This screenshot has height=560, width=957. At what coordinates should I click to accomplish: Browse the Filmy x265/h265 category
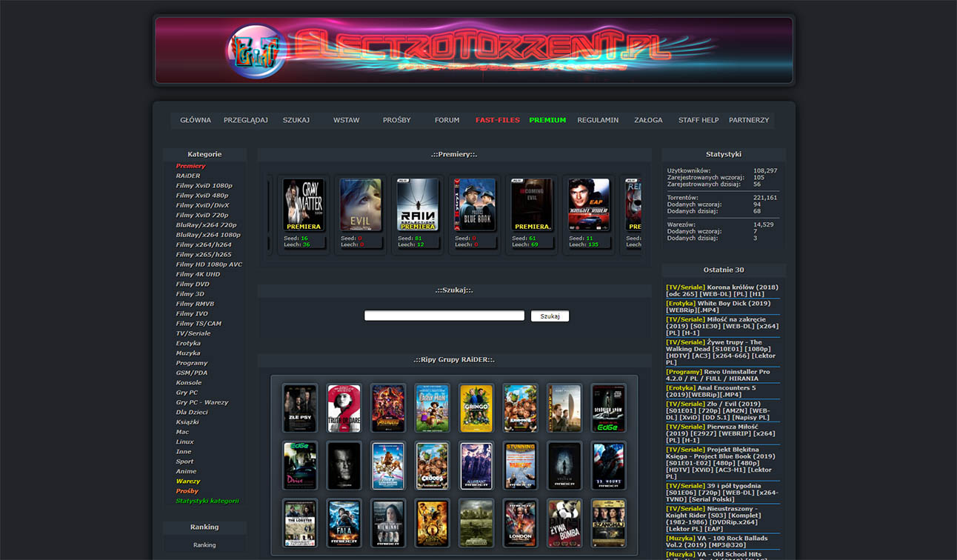point(204,255)
